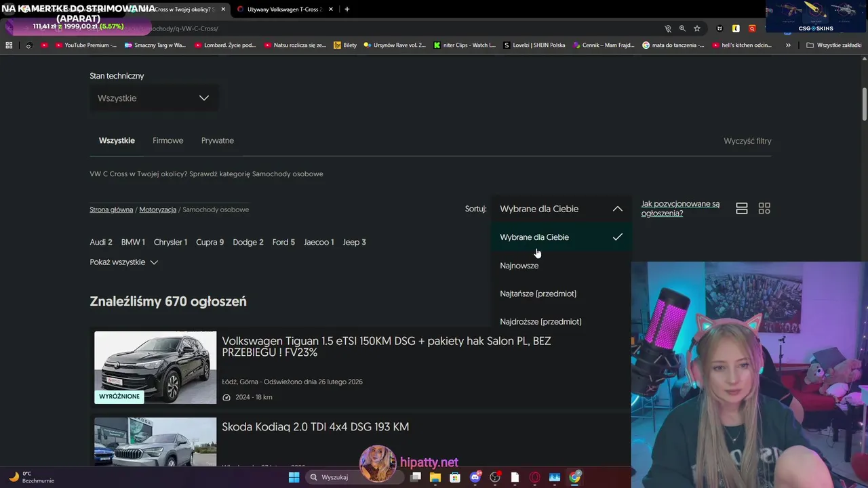
Task: Open the Chrome apps grid shortcut
Action: tap(9, 45)
